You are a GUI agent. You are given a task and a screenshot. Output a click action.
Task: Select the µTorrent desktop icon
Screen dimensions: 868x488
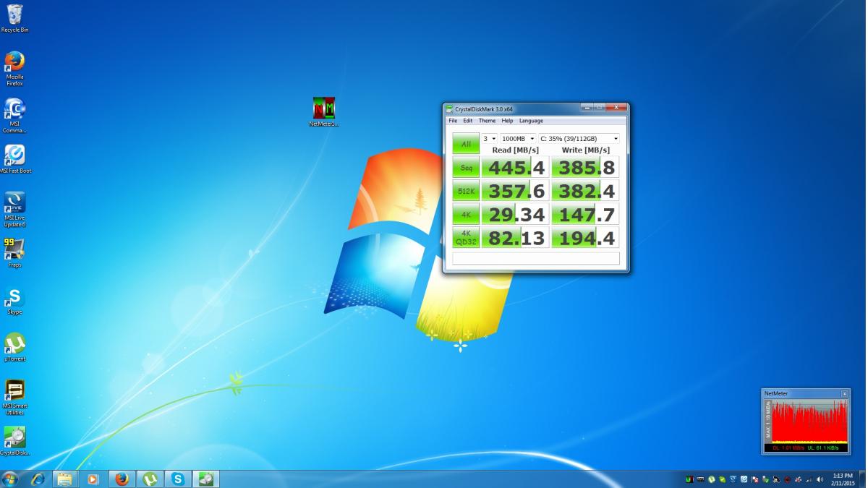tap(14, 347)
